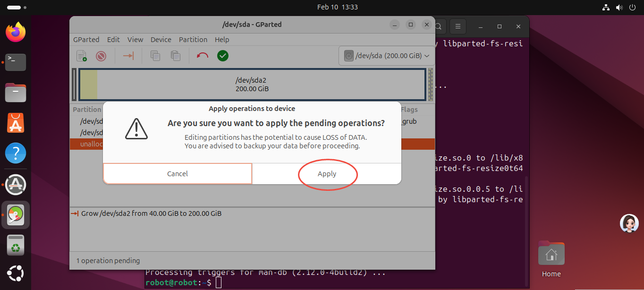Click the Undo last operation icon
Screen dimensions: 644x290
click(203, 56)
